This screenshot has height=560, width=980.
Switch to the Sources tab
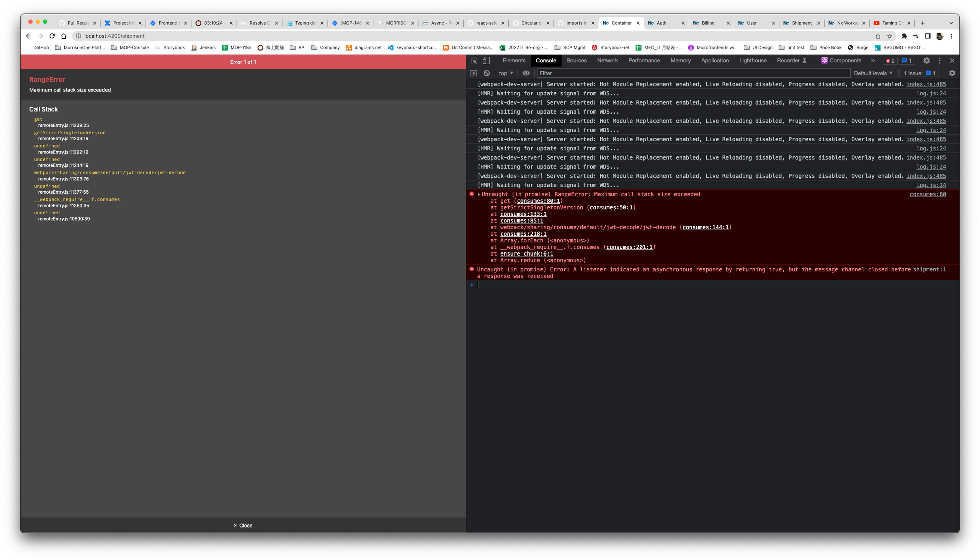[576, 60]
